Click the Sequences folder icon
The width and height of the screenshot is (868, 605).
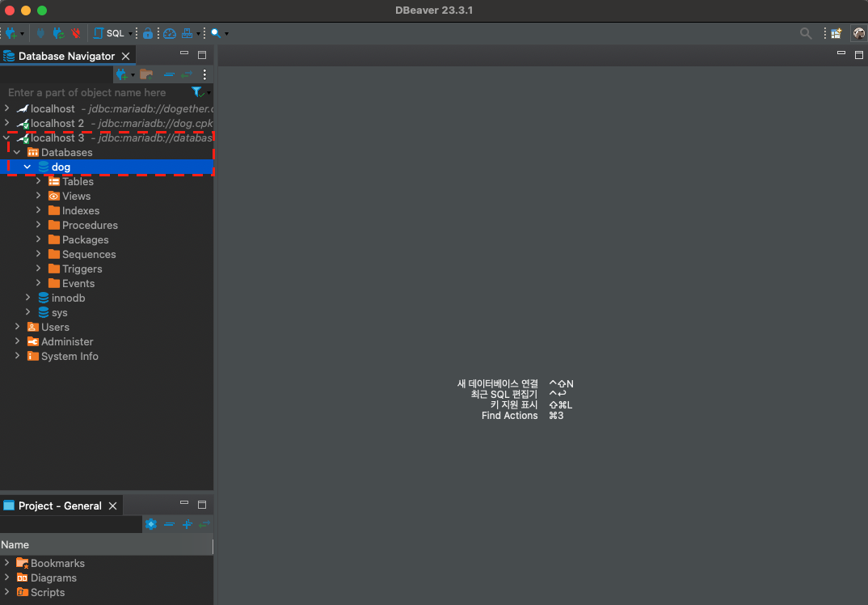point(53,254)
